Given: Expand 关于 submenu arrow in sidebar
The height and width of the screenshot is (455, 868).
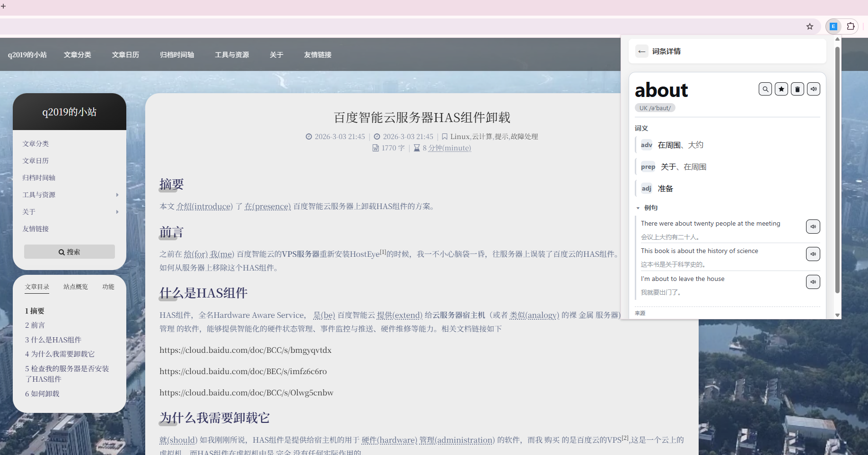Looking at the screenshot, I should [117, 212].
